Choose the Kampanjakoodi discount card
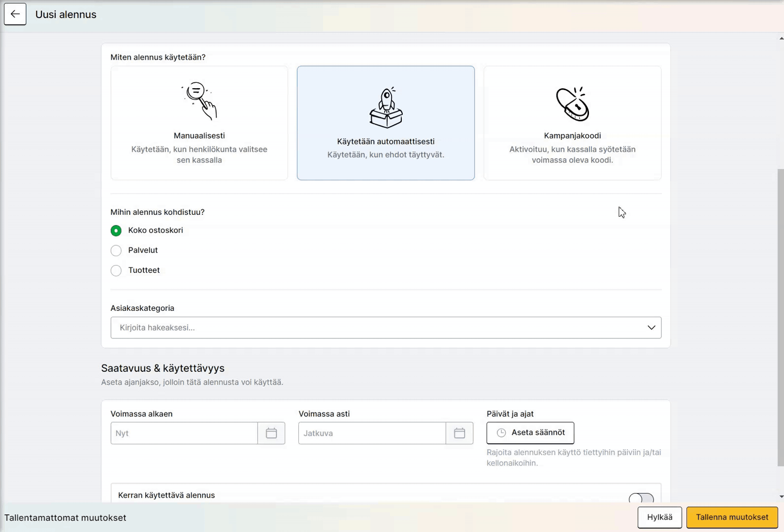 (573, 123)
